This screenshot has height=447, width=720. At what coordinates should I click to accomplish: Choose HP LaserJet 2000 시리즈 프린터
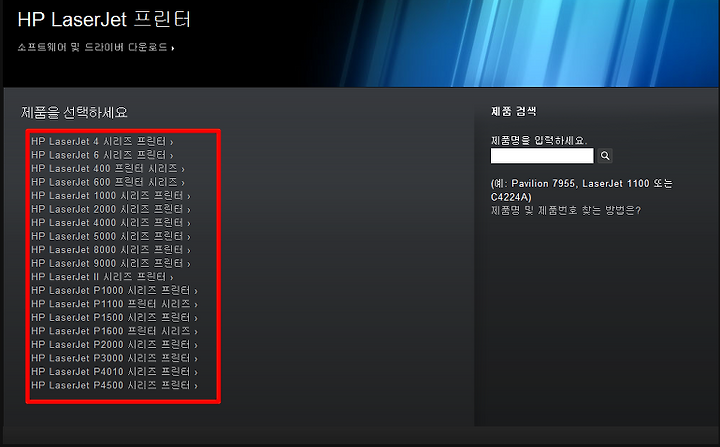pyautogui.click(x=111, y=209)
